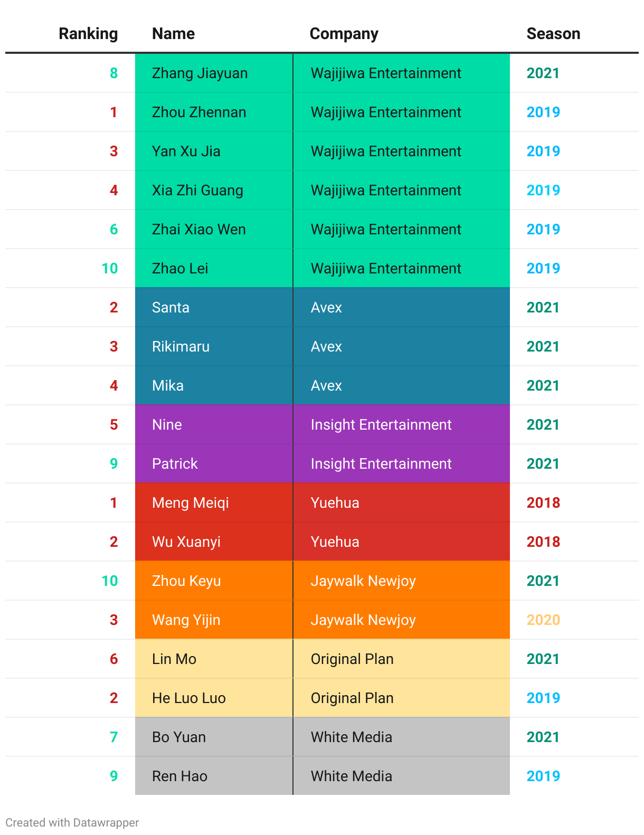Select the Meng Meiqi name cell
Screen dimensions: 644x835
pyautogui.click(x=190, y=503)
